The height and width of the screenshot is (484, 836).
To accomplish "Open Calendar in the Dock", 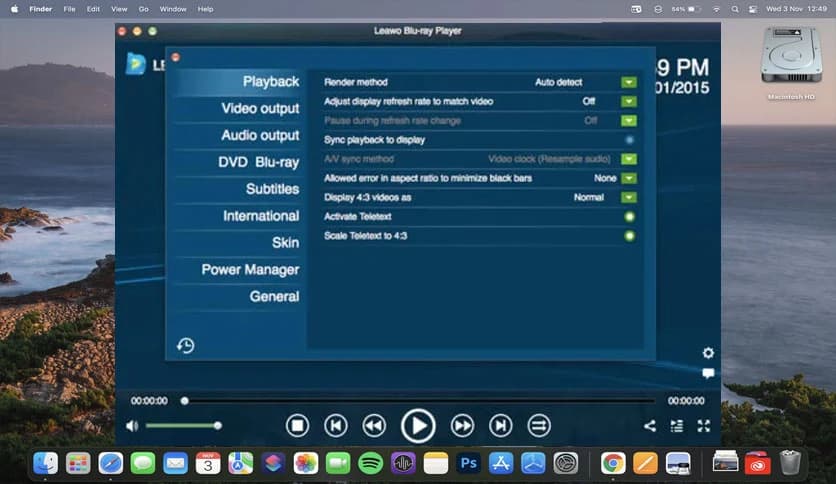I will 208,463.
